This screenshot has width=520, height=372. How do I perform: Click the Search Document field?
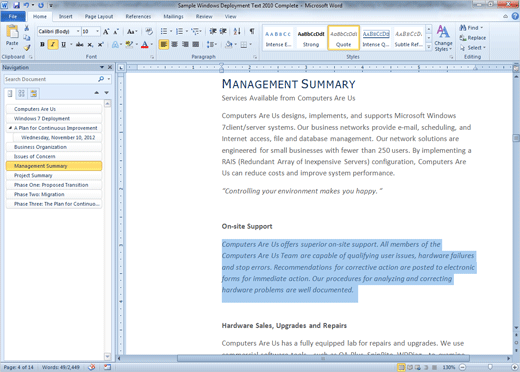[50, 79]
